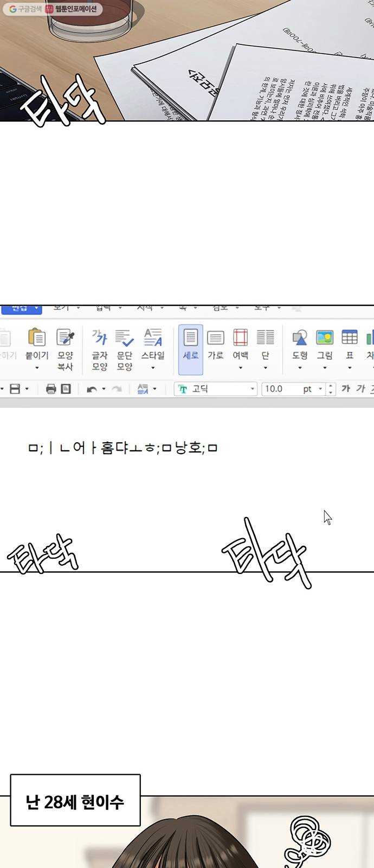
Task: Expand the 도형 shapes dropdown arrow
Action: pos(300,368)
